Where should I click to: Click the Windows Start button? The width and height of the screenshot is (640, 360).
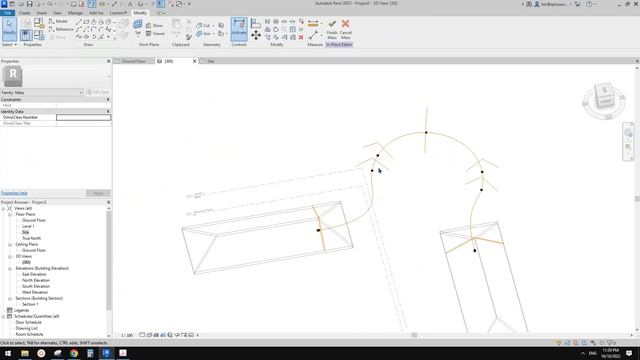8,353
